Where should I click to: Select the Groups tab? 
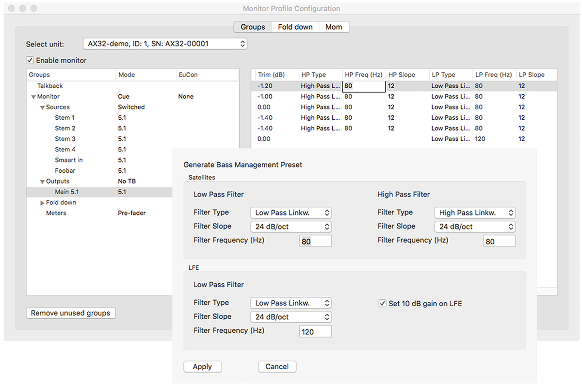253,27
